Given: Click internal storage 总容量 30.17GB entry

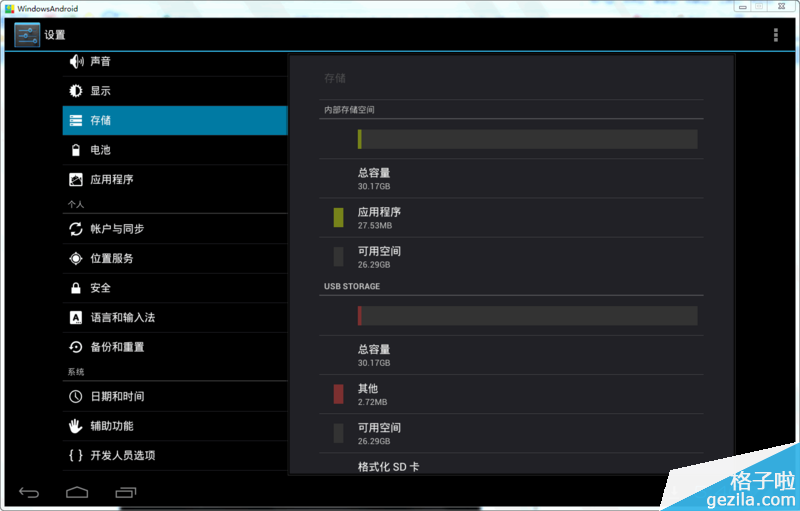Looking at the screenshot, I should (511, 178).
